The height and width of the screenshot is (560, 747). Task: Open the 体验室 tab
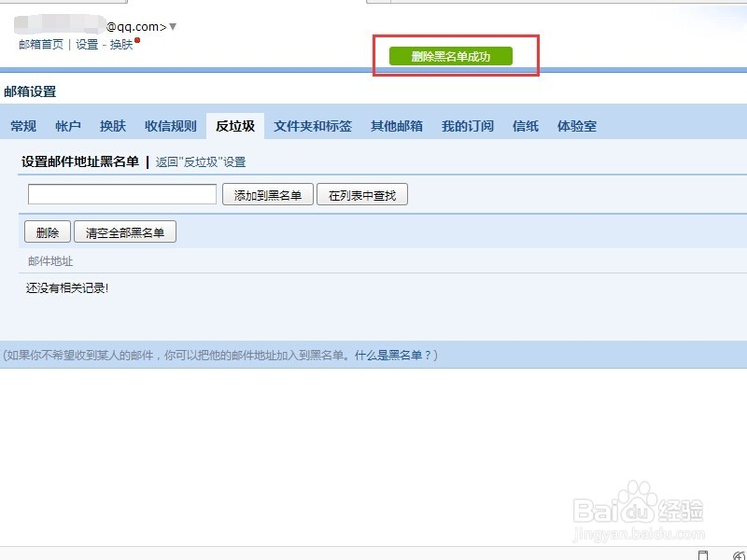pyautogui.click(x=576, y=125)
